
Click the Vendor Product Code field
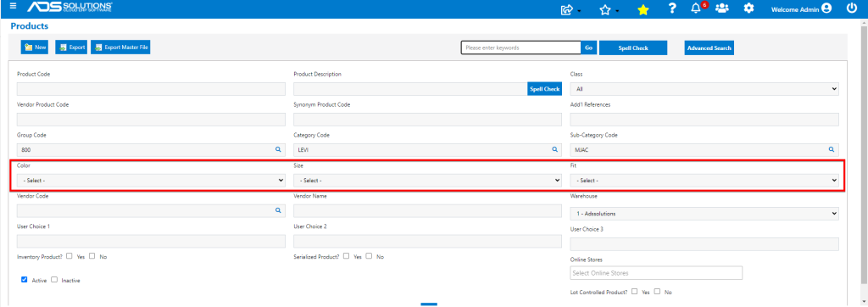[151, 119]
